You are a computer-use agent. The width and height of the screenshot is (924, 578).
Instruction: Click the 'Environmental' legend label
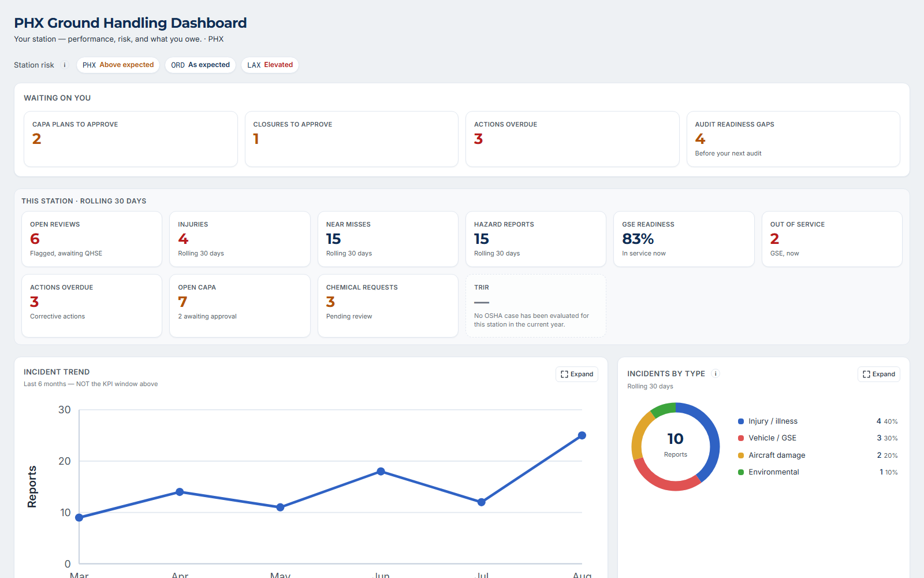click(x=774, y=472)
